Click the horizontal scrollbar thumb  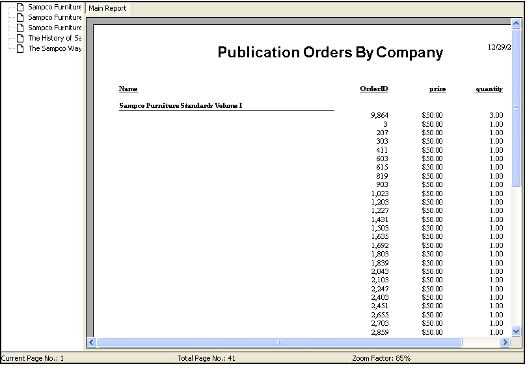pos(279,342)
